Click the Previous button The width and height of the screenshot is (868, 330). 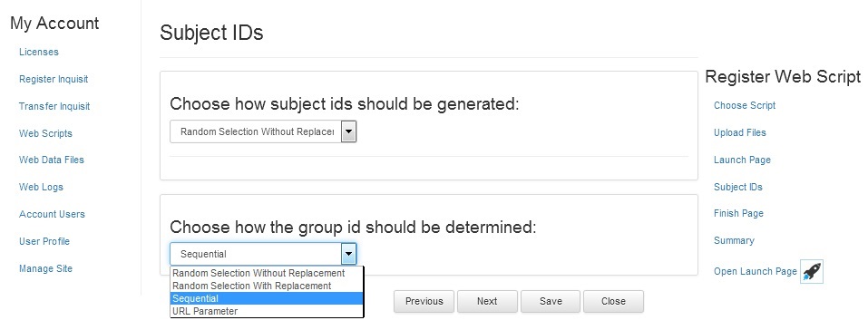[x=424, y=301]
